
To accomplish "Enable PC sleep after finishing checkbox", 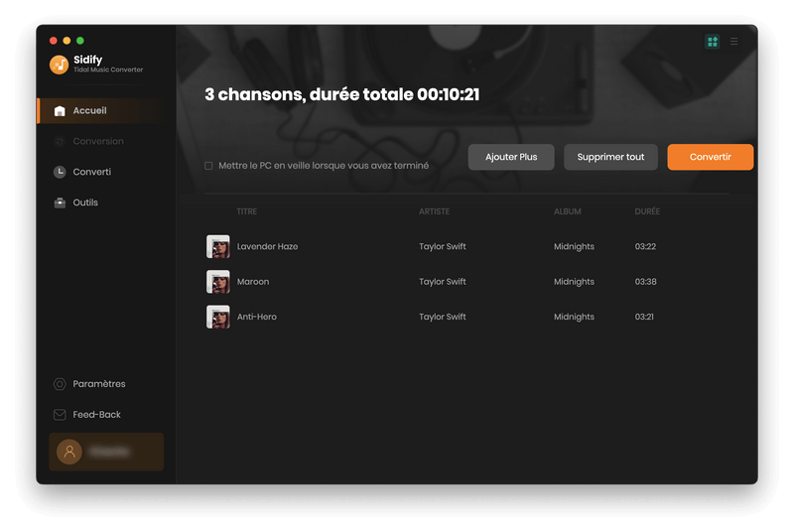I will pyautogui.click(x=208, y=166).
